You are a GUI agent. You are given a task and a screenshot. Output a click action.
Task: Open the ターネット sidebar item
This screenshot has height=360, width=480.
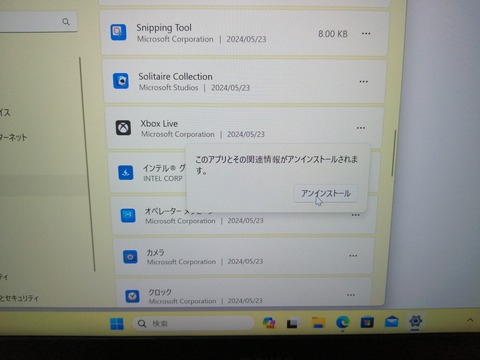[x=13, y=137]
